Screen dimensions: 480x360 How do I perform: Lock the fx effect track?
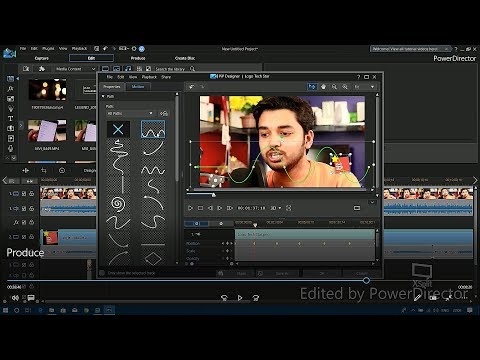coord(31,222)
